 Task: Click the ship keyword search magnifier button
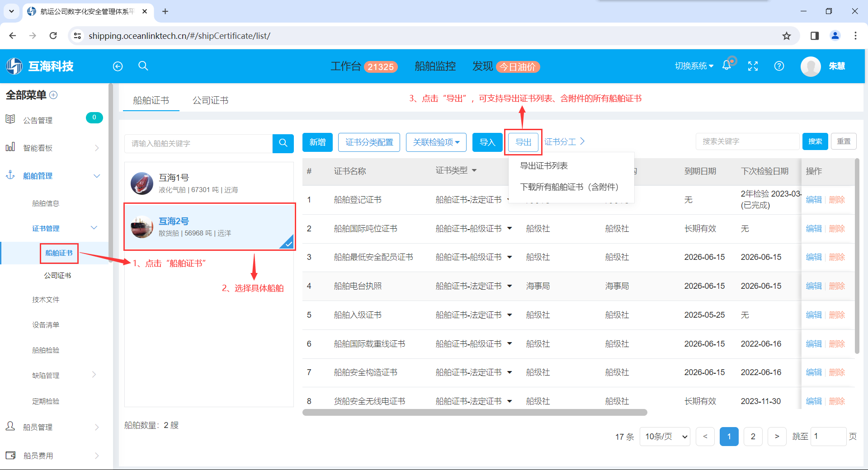283,143
